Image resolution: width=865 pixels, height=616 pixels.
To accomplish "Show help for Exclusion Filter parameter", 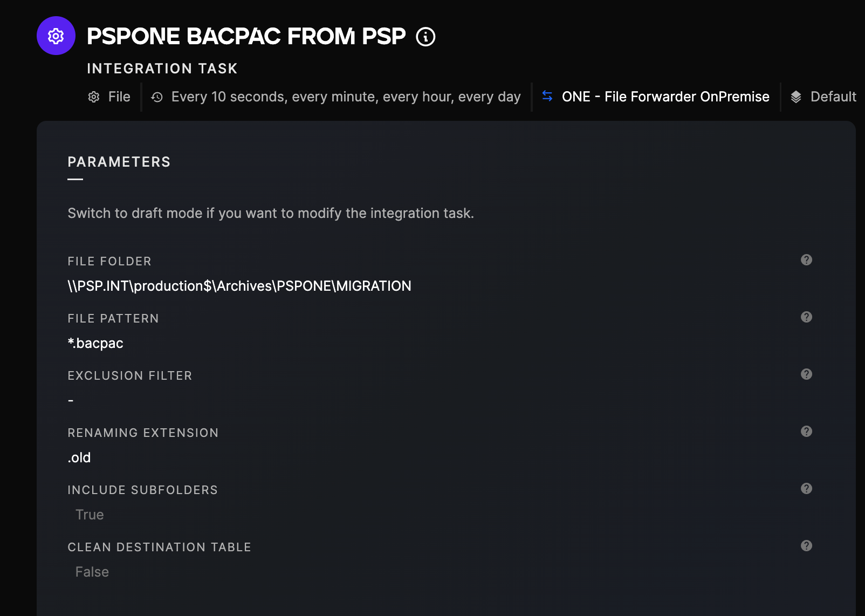I will pos(806,374).
